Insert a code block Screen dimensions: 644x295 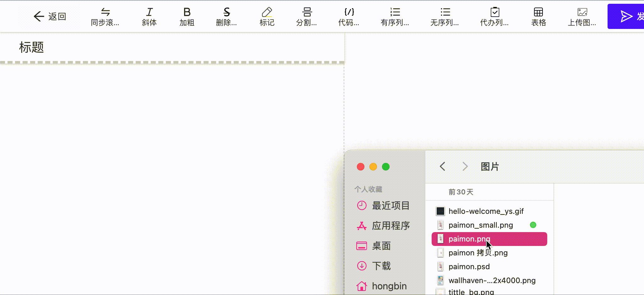click(x=348, y=16)
